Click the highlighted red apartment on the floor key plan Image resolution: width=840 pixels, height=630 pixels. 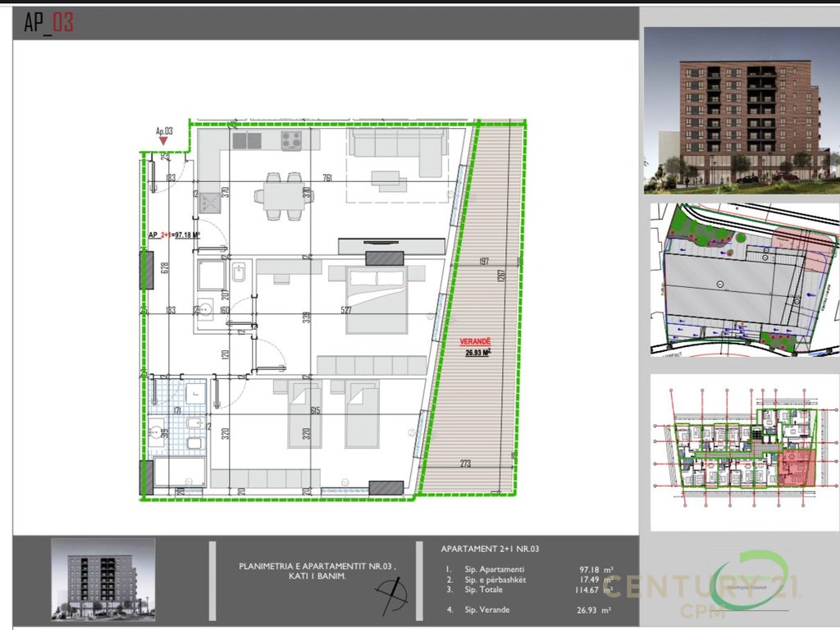click(797, 468)
